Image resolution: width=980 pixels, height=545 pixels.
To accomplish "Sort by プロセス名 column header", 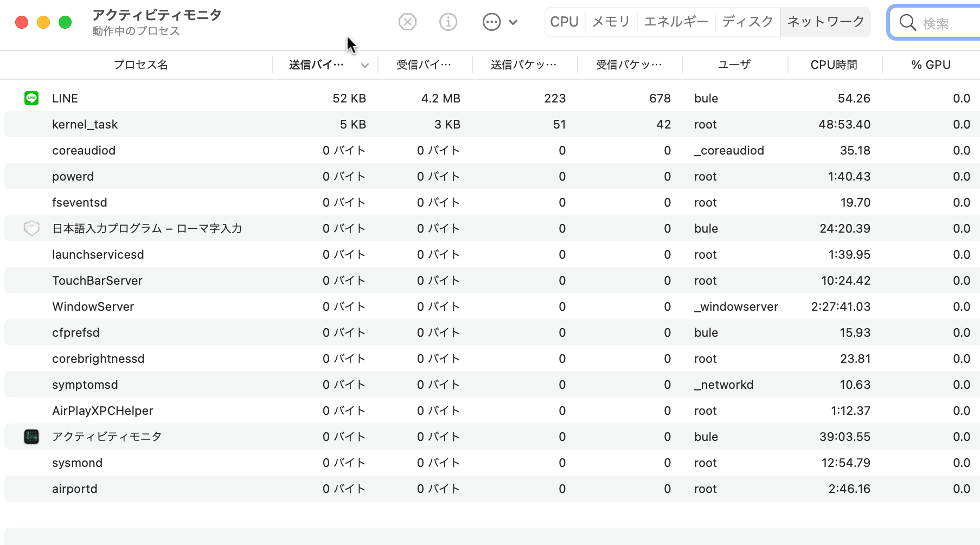I will [140, 65].
